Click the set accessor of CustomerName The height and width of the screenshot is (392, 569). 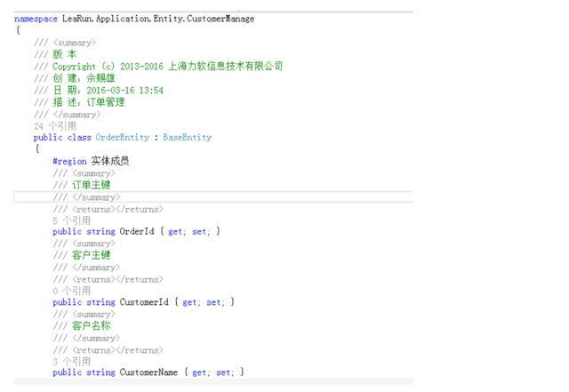point(223,372)
